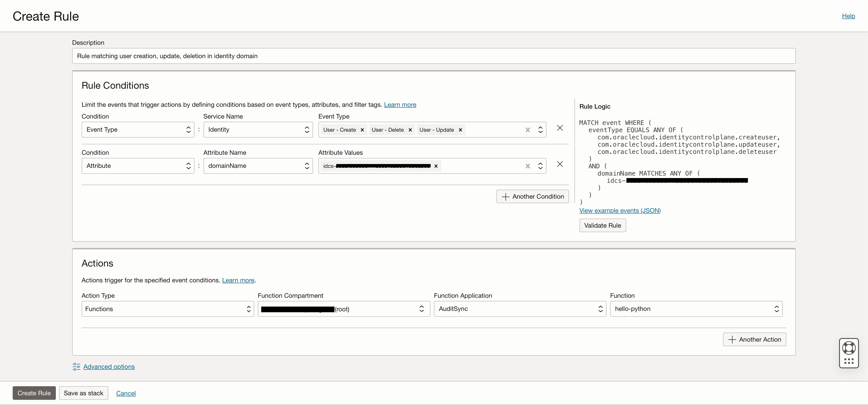Clear all selected Event Type values
This screenshot has width=868, height=405.
point(528,130)
